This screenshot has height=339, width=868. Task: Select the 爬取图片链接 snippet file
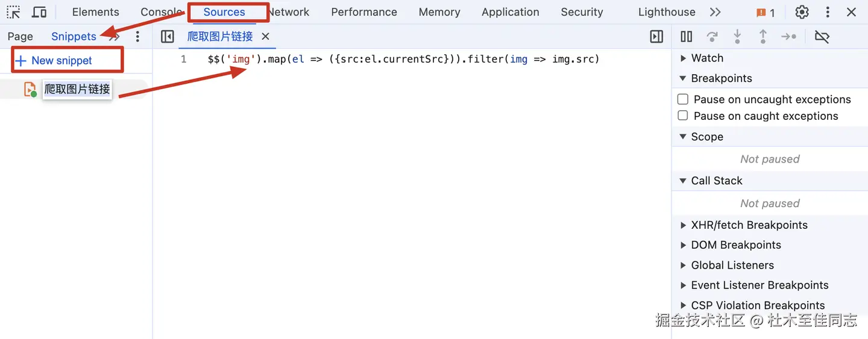77,89
